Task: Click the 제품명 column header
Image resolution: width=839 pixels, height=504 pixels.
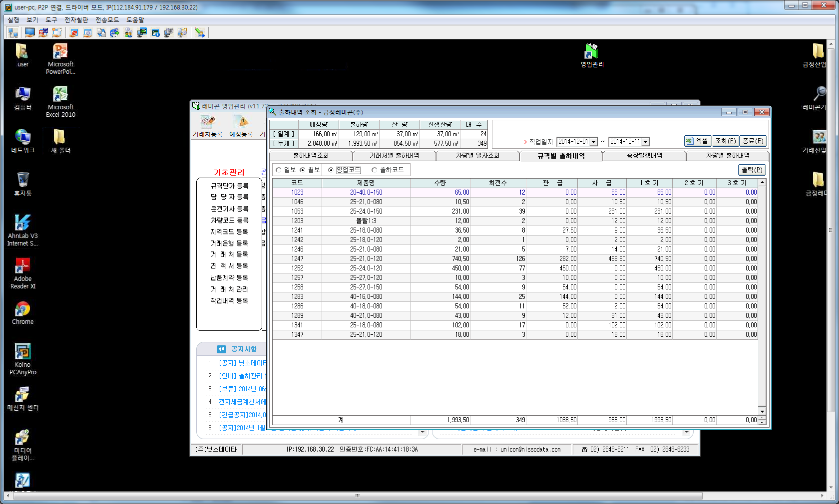Action: point(366,183)
